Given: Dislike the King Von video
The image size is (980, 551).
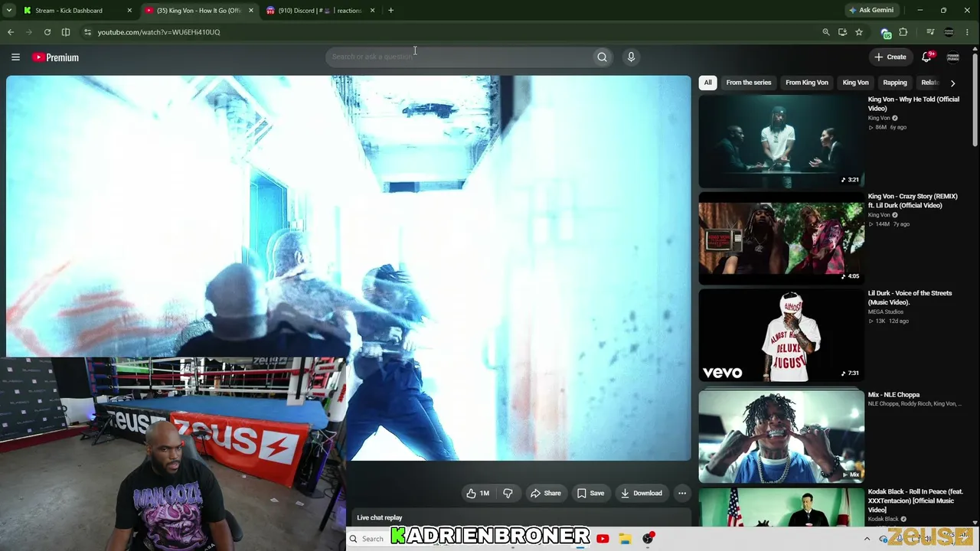Looking at the screenshot, I should click(x=508, y=493).
